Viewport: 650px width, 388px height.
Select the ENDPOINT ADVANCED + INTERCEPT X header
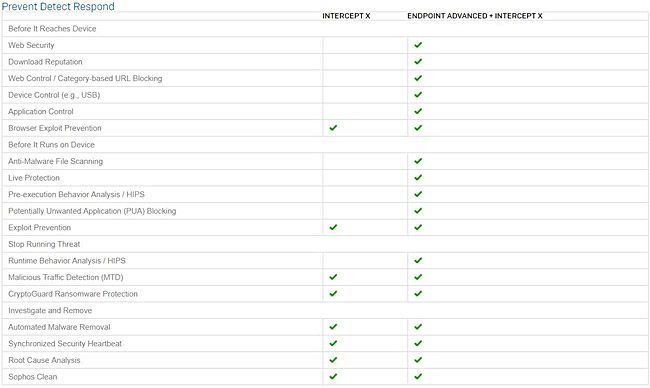(475, 16)
